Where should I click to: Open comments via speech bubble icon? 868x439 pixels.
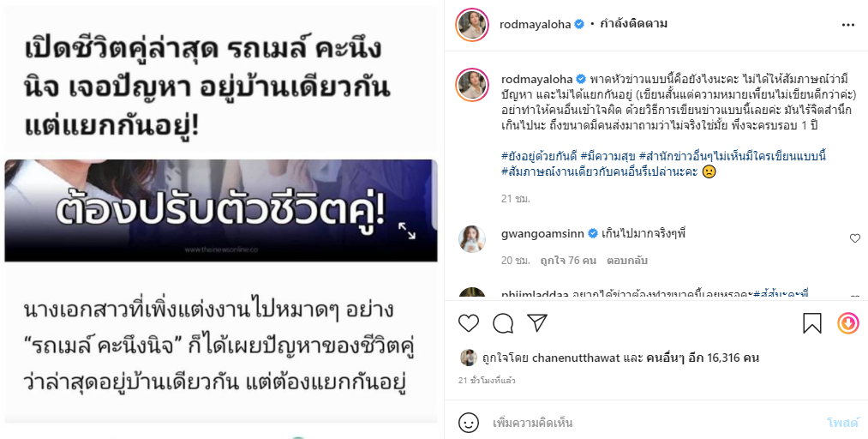pyautogui.click(x=503, y=323)
